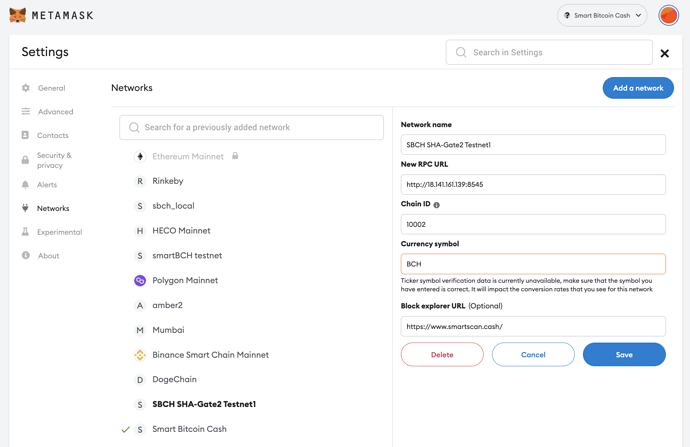Save the network changes

pyautogui.click(x=624, y=355)
